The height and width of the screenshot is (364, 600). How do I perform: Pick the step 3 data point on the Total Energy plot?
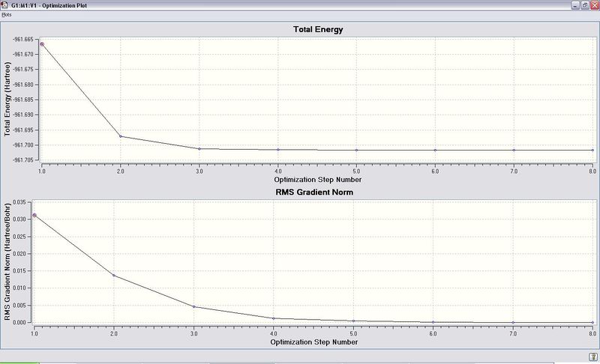(199, 148)
